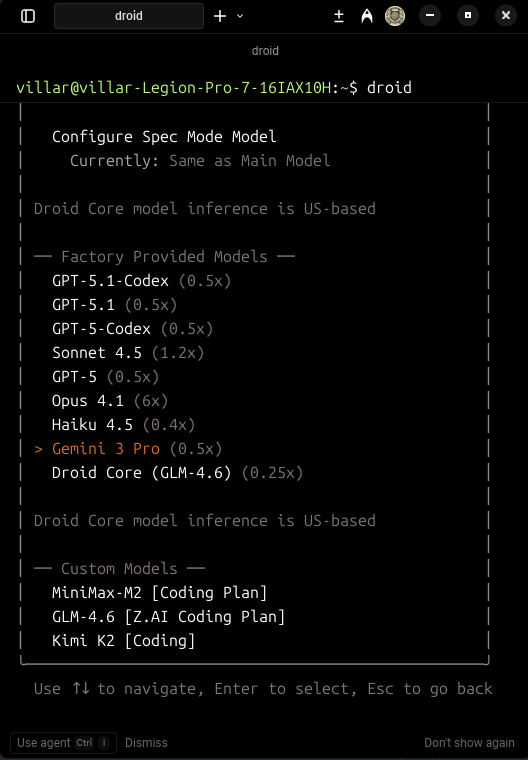Close the terminal window
Image resolution: width=528 pixels, height=760 pixels.
[x=506, y=16]
